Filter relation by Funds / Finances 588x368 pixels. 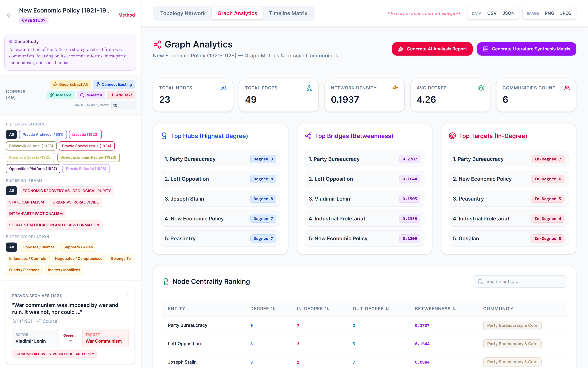point(24,270)
